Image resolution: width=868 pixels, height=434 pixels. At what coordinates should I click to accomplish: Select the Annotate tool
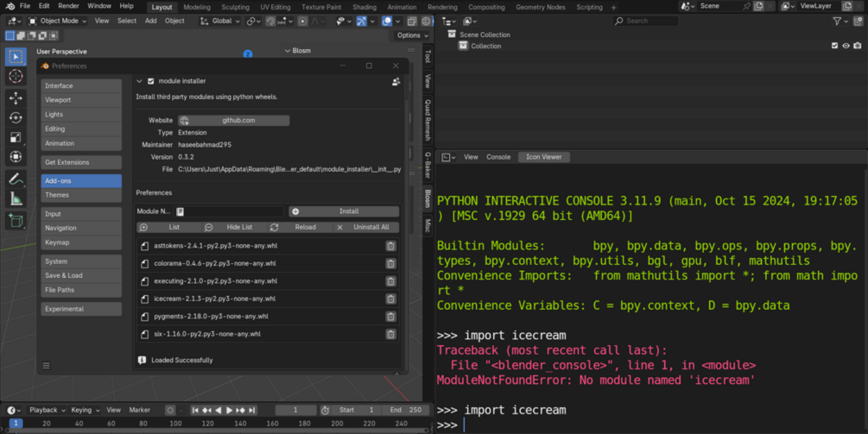(16, 179)
